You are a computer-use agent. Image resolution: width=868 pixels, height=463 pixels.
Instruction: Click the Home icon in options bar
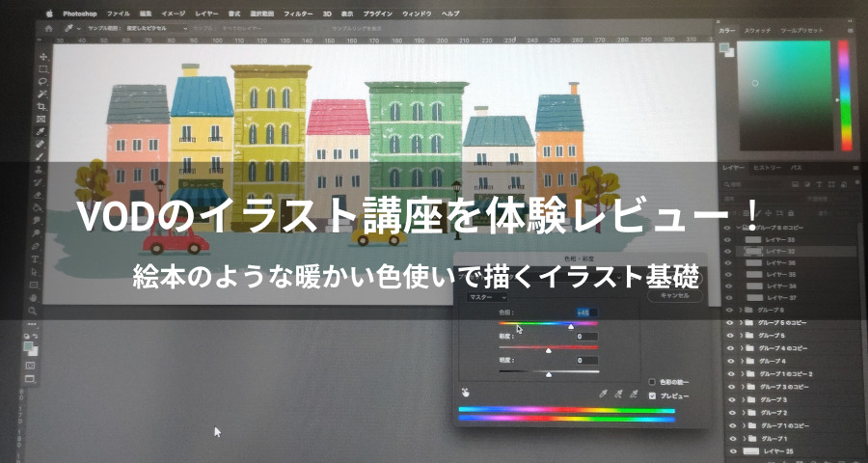[x=49, y=28]
